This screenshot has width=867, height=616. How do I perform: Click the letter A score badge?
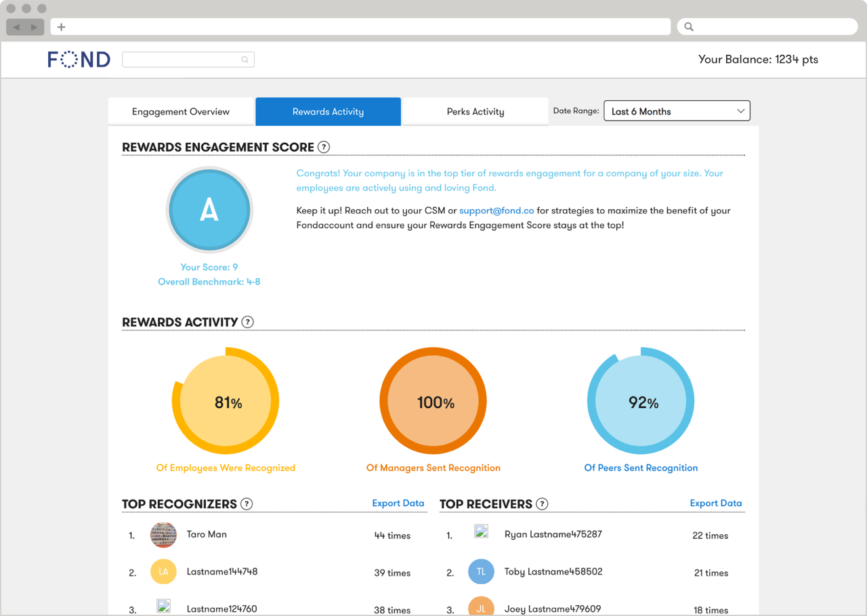tap(209, 211)
